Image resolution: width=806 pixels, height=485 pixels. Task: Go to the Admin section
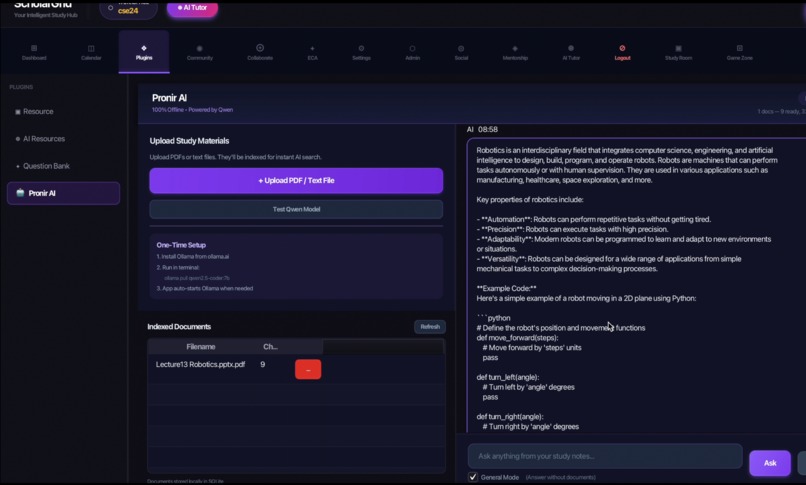tap(412, 52)
